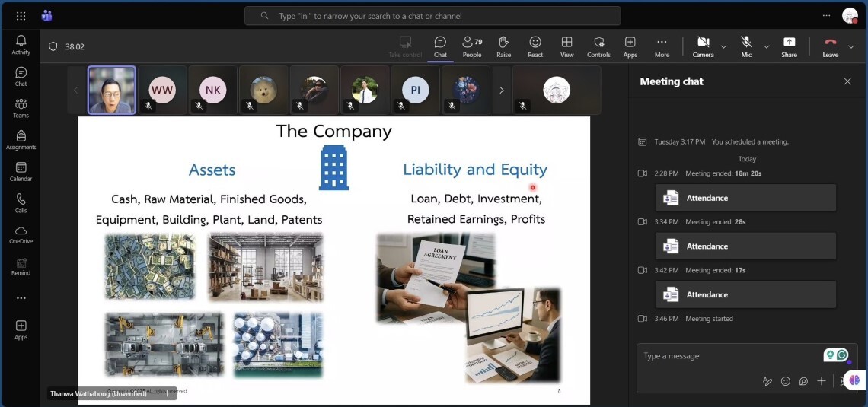The image size is (868, 407).
Task: Open the People participants list
Action: pyautogui.click(x=472, y=46)
